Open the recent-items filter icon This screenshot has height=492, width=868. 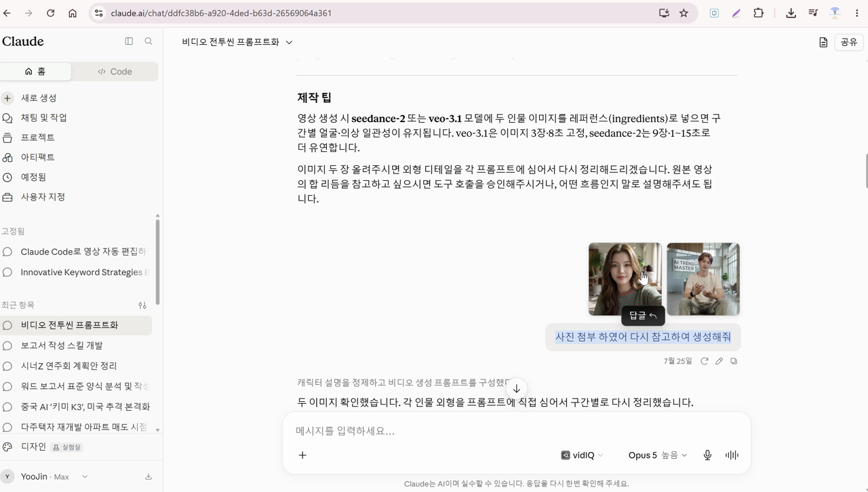tap(142, 305)
